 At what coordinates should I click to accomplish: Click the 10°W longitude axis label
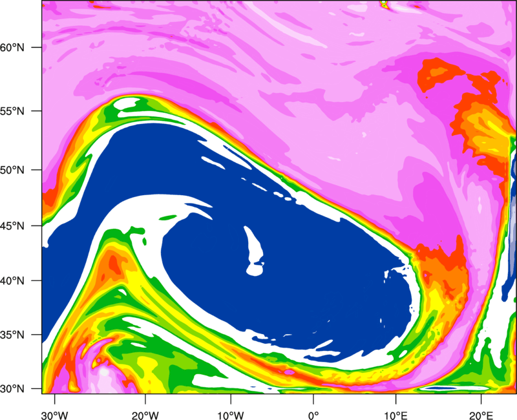tap(231, 415)
